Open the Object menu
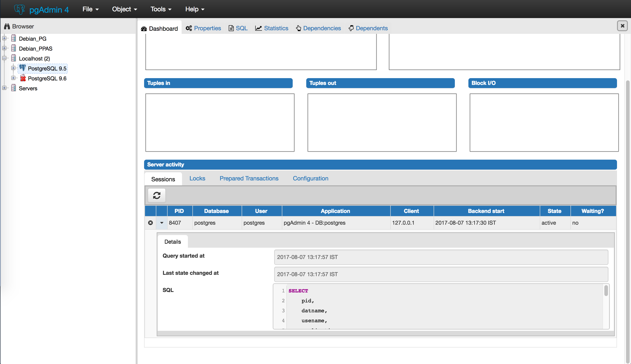The image size is (631, 364). coord(124,9)
